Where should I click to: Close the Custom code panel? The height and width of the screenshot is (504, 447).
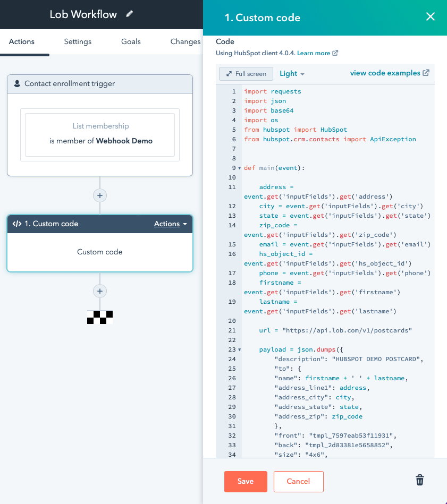(431, 16)
